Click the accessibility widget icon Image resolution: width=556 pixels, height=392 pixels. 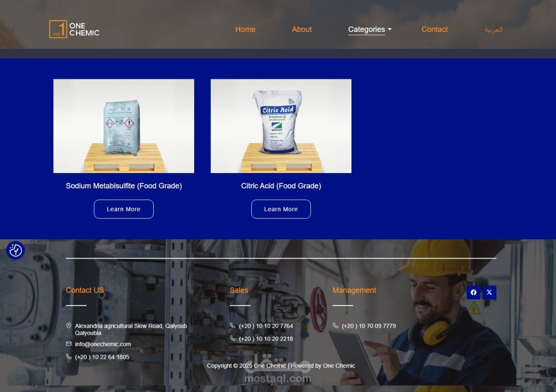point(15,251)
